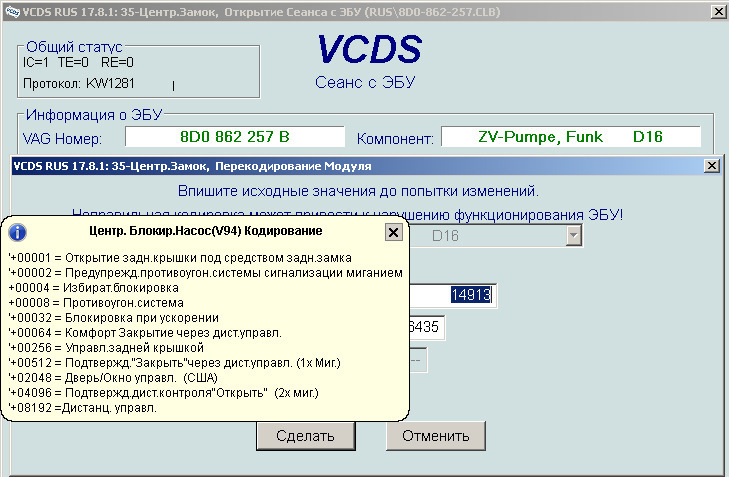Screen dimensions: 729x477
Task: Select line +00002 Предупрежд.противоугон.системы
Action: 205,273
